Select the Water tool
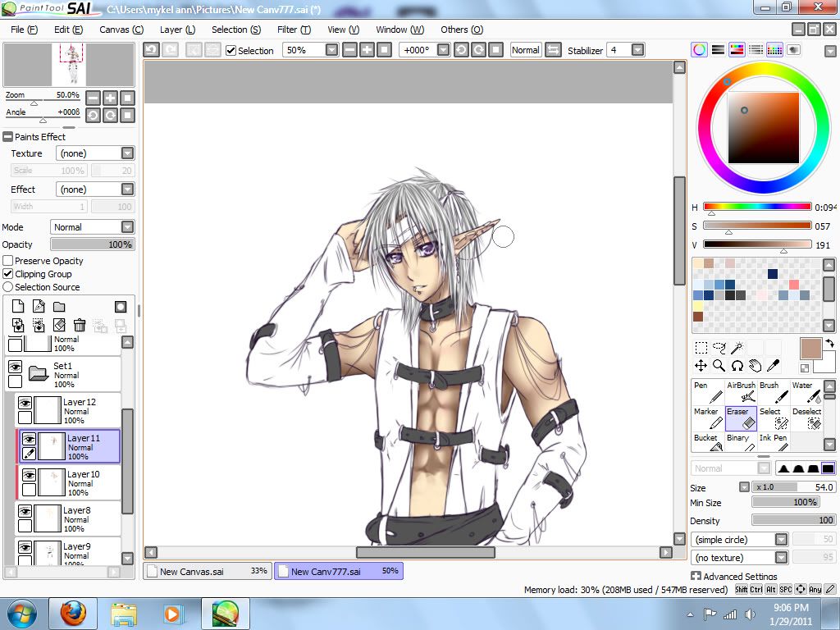Viewport: 840px width, 630px height. click(806, 392)
